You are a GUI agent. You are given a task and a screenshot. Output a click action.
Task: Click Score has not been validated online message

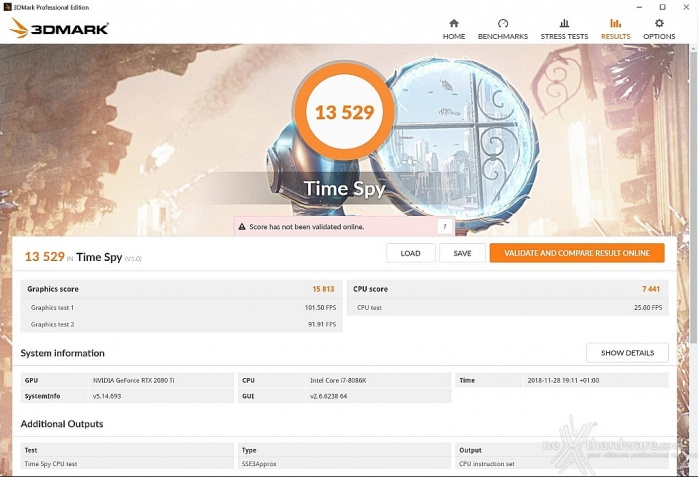click(307, 226)
